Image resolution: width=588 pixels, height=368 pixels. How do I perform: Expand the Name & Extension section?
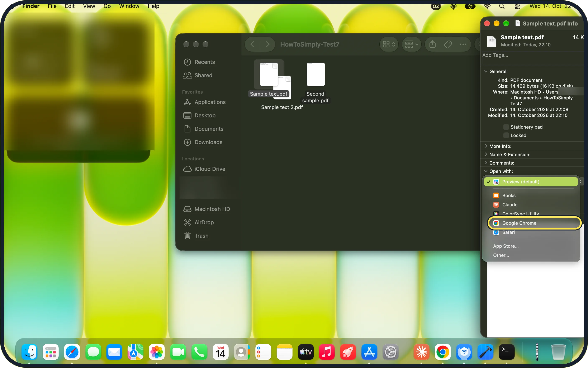486,155
